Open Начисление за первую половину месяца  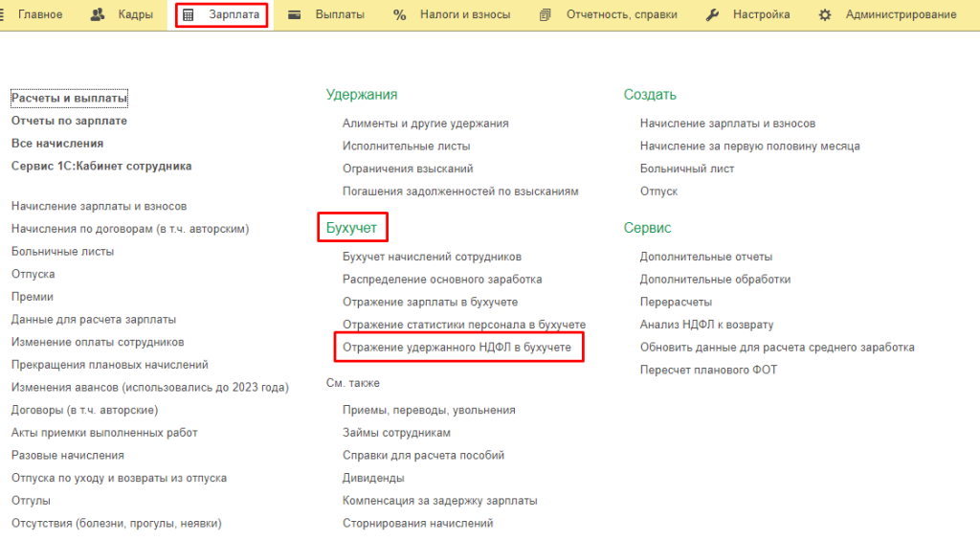point(749,146)
